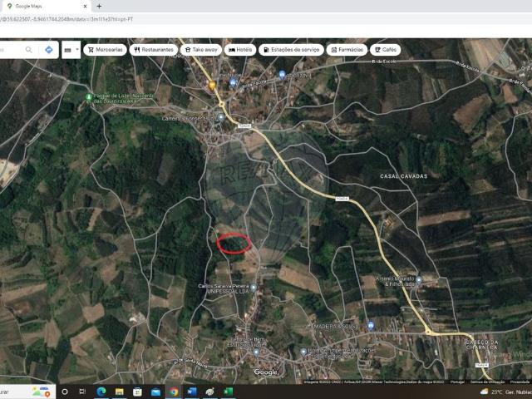The image size is (532, 399).
Task: Click the Carlos Saraiva Pereira Unipessoal pin
Action: (254, 285)
